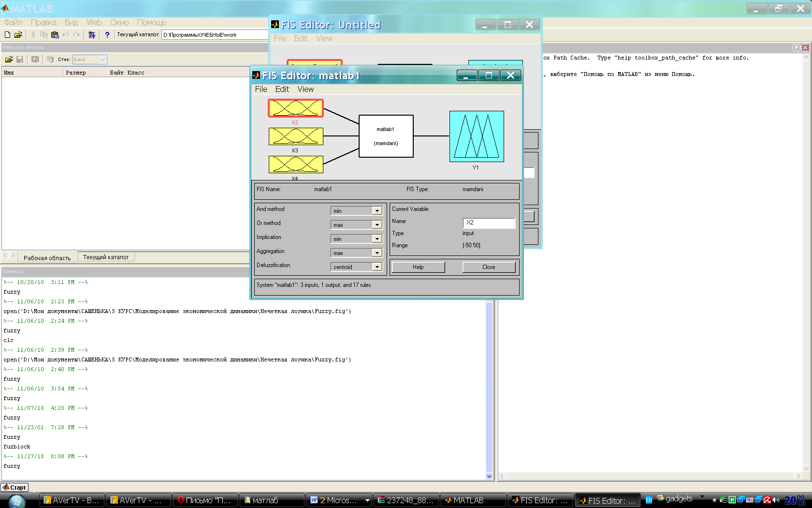
Task: Click the workspace open selection icon
Action: point(35,60)
